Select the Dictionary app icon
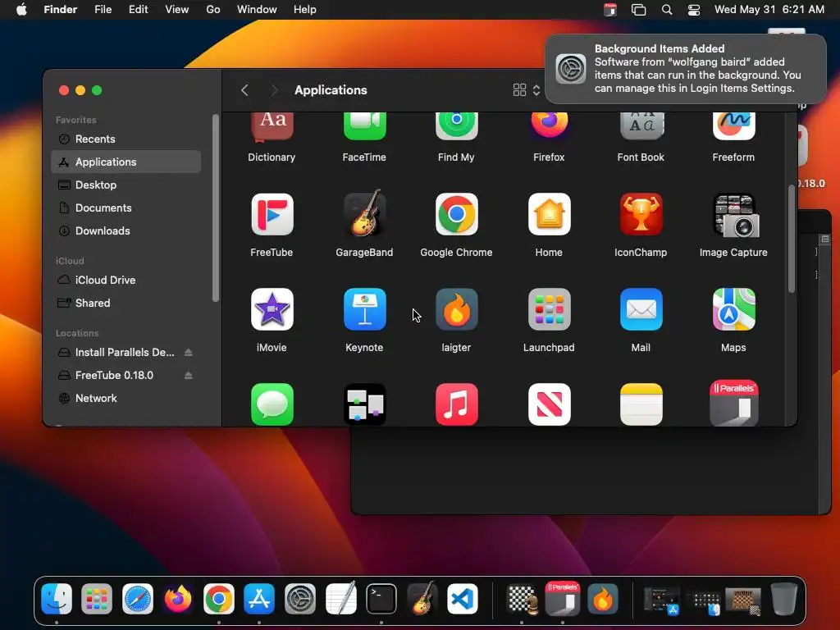The image size is (840, 630). tap(272, 126)
